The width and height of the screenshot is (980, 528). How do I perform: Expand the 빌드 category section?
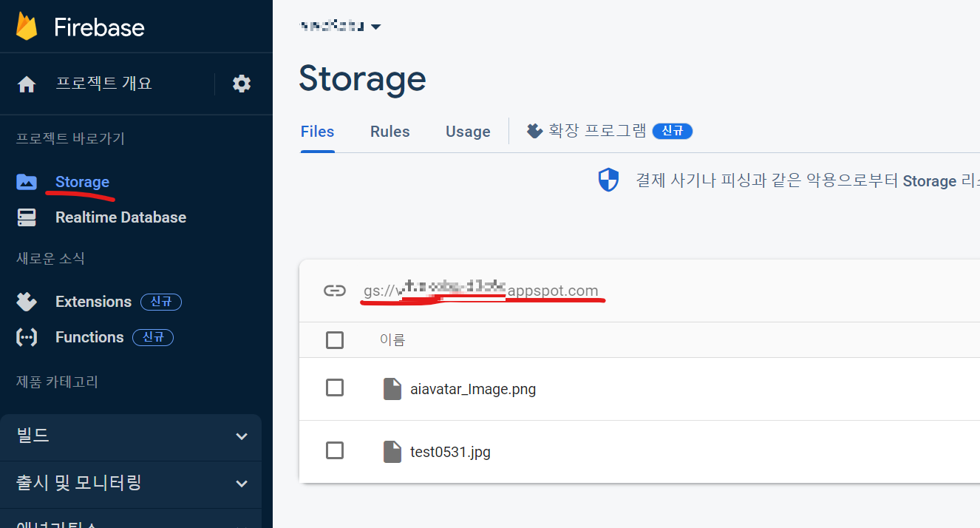[x=131, y=436]
